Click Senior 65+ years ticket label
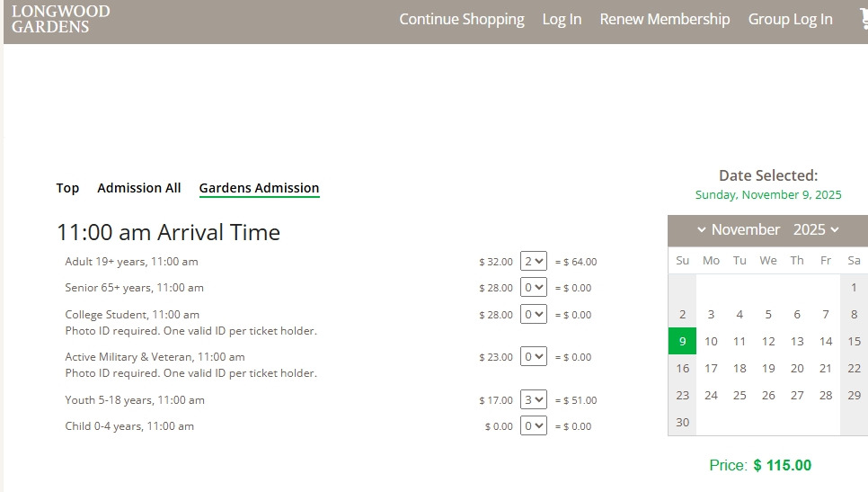This screenshot has height=492, width=868. tap(134, 288)
